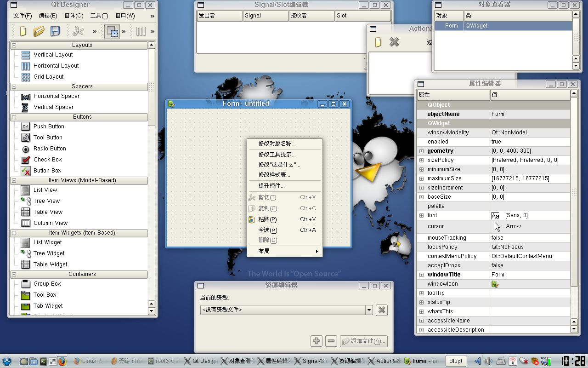Choose 全选(A) in context menu
Image resolution: width=588 pixels, height=368 pixels.
tap(285, 230)
